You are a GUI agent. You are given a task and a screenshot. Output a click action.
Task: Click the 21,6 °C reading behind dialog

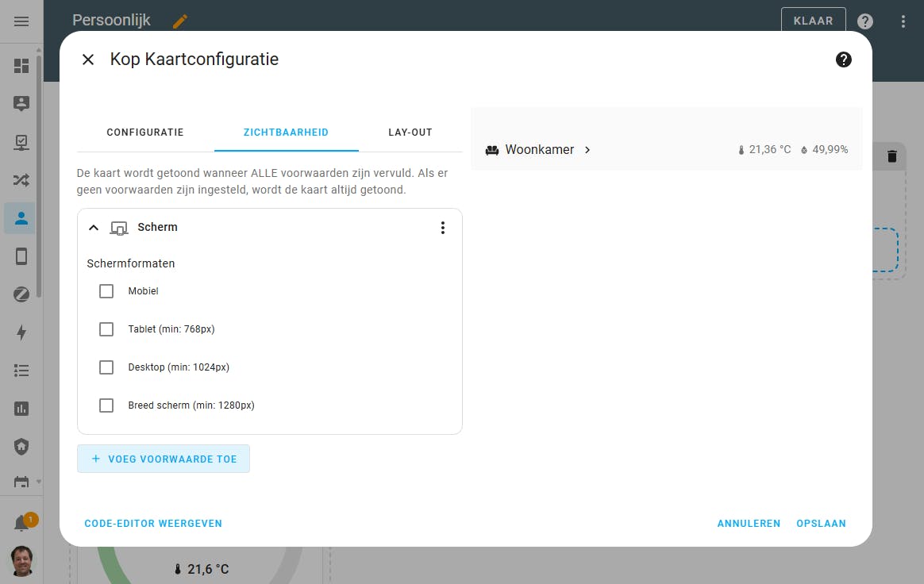(x=208, y=569)
